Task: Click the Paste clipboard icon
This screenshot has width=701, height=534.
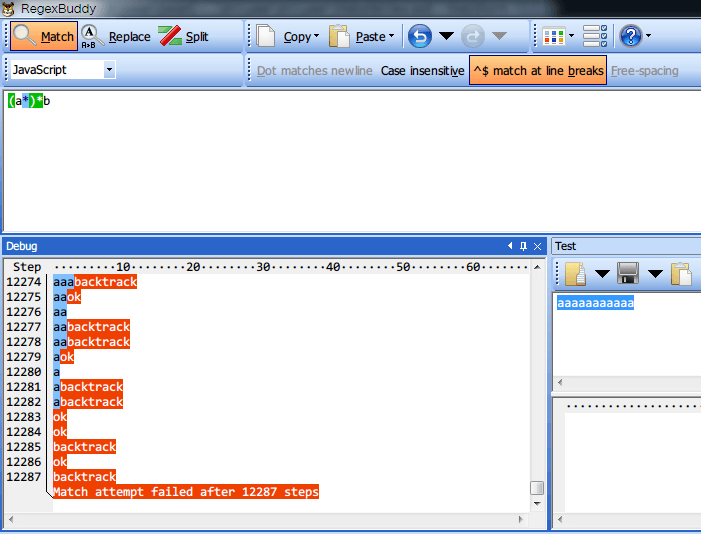Action: pyautogui.click(x=339, y=36)
